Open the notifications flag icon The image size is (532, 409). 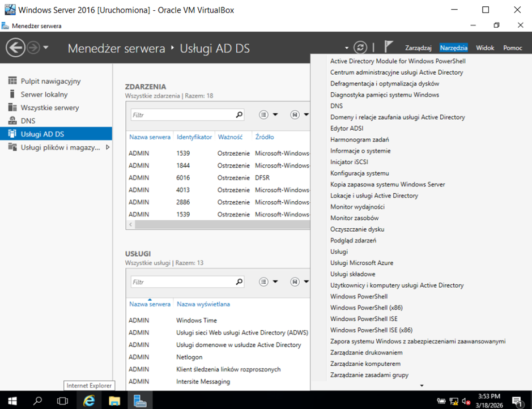(x=389, y=48)
